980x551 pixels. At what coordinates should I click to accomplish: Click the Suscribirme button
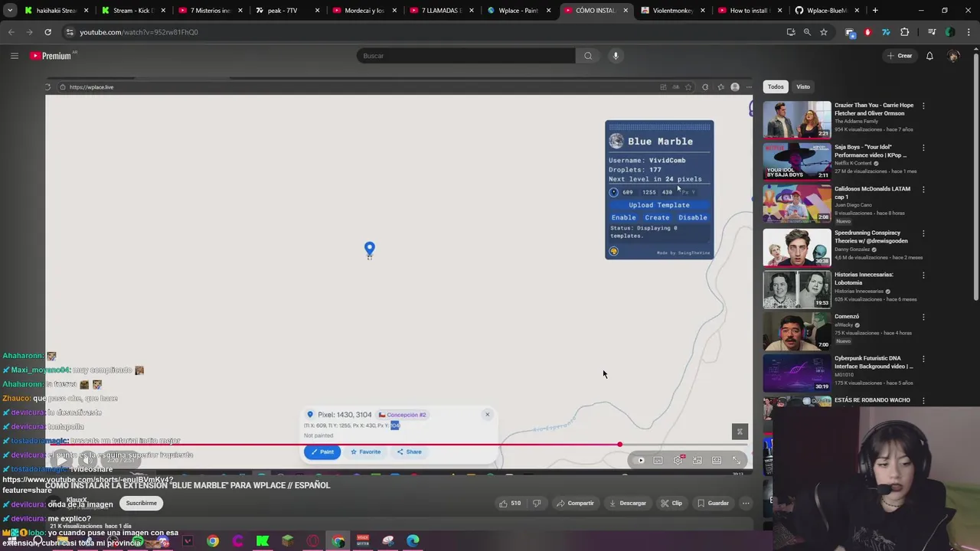tap(142, 503)
